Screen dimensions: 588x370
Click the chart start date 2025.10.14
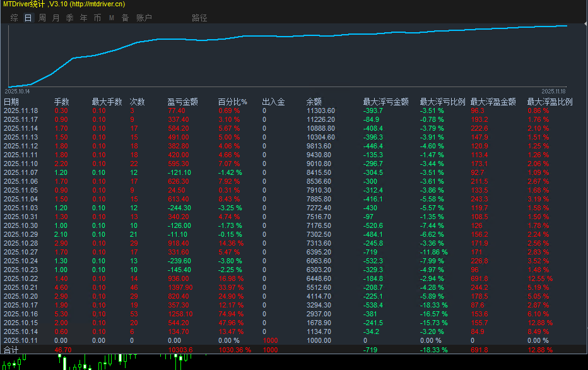[17, 91]
